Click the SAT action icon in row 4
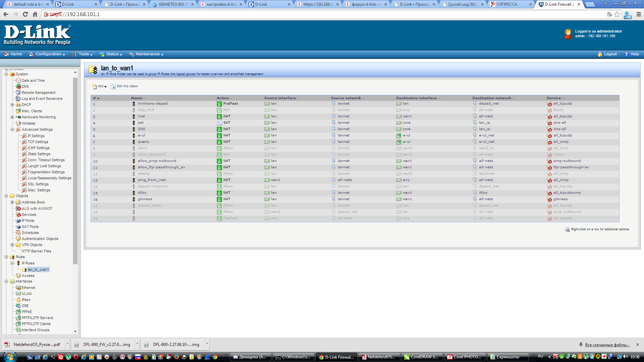 219,123
